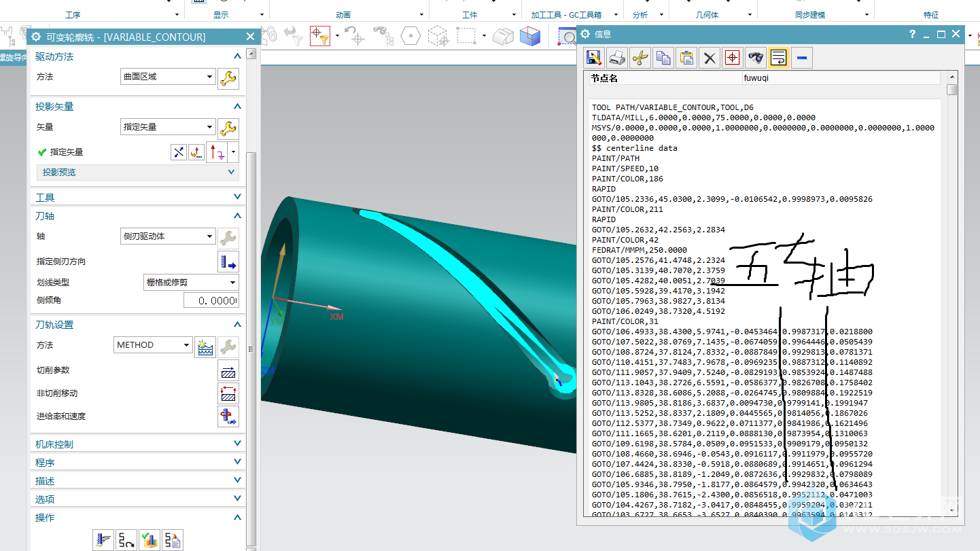Collapse the 投影矢量 section

point(237,107)
